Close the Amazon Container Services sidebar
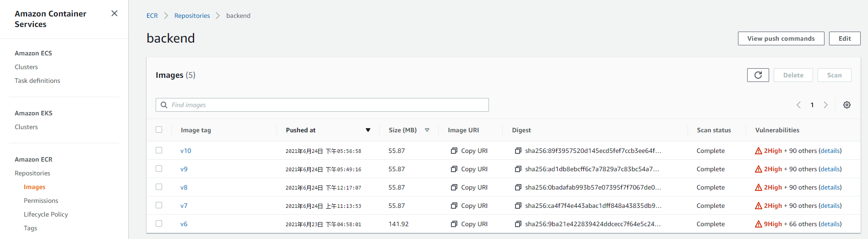 coord(114,13)
